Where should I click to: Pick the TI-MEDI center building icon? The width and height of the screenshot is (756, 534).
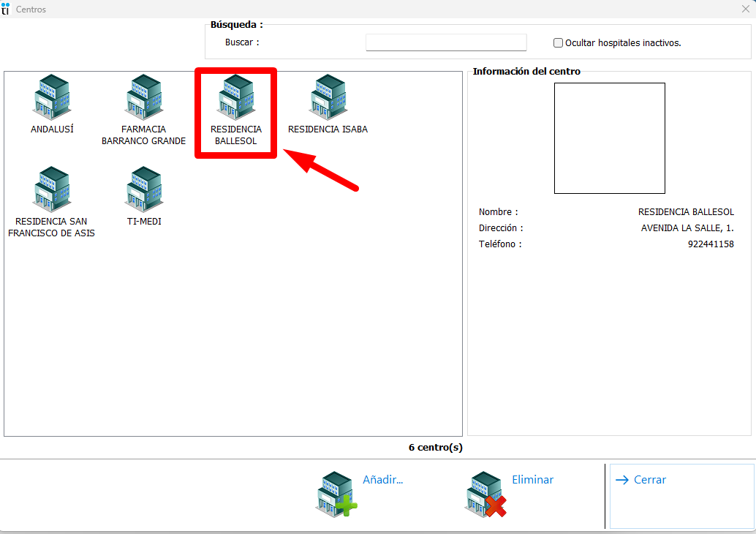[x=143, y=189]
